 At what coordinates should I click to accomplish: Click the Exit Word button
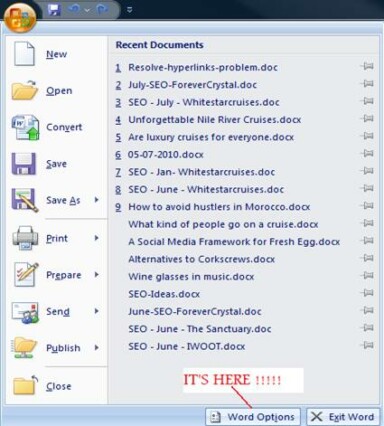point(343,417)
